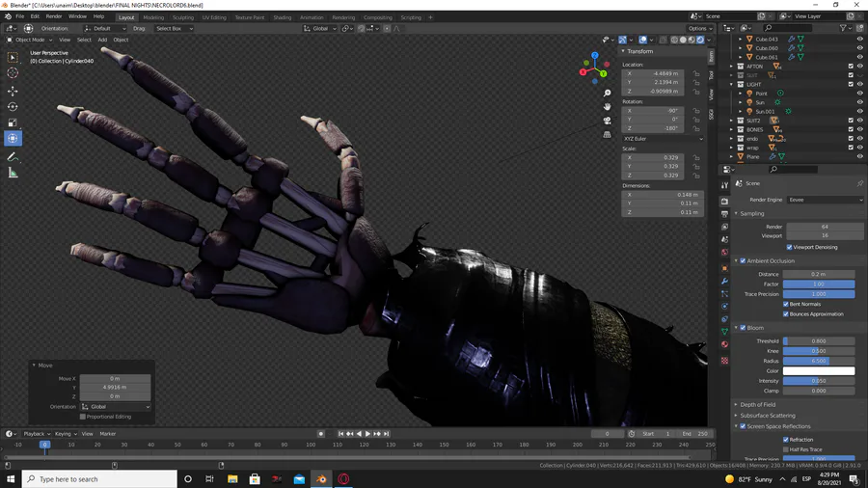
Task: Switch to the Shading workspace tab
Action: tap(282, 17)
